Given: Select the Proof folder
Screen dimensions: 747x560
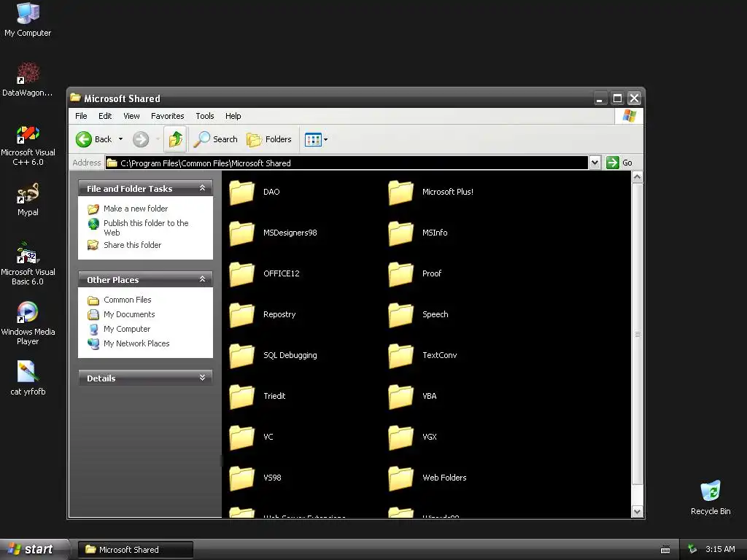Looking at the screenshot, I should tap(415, 274).
